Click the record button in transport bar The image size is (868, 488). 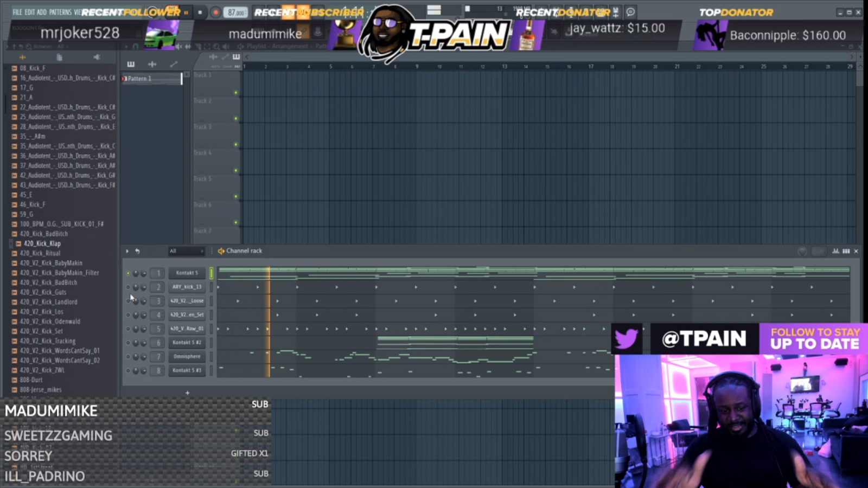[215, 12]
